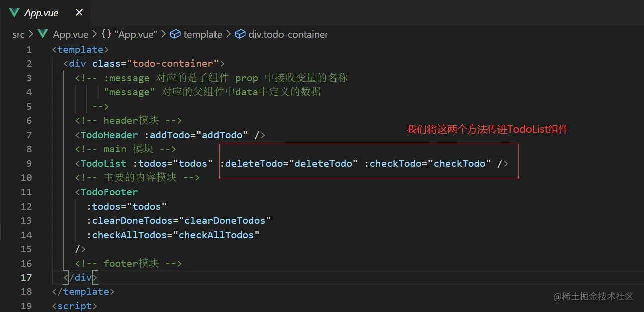Click the closing </div> tag on line 17
The image size is (644, 312).
(x=81, y=277)
